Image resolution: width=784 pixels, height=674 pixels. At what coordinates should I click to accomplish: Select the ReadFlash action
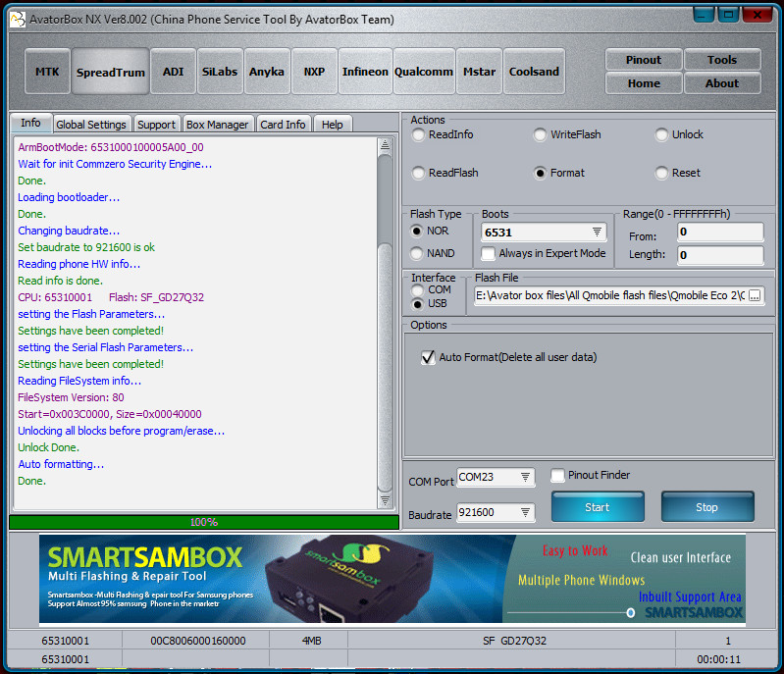[x=445, y=173]
